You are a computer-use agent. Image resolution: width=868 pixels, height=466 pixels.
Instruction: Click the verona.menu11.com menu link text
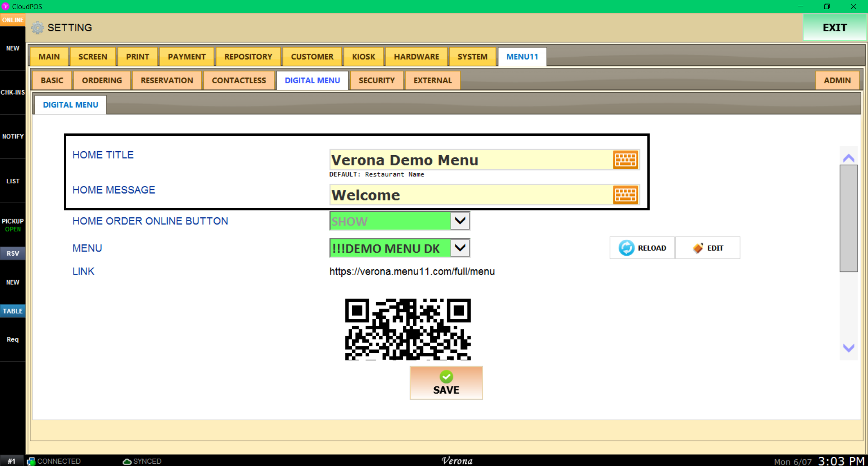pos(412,271)
